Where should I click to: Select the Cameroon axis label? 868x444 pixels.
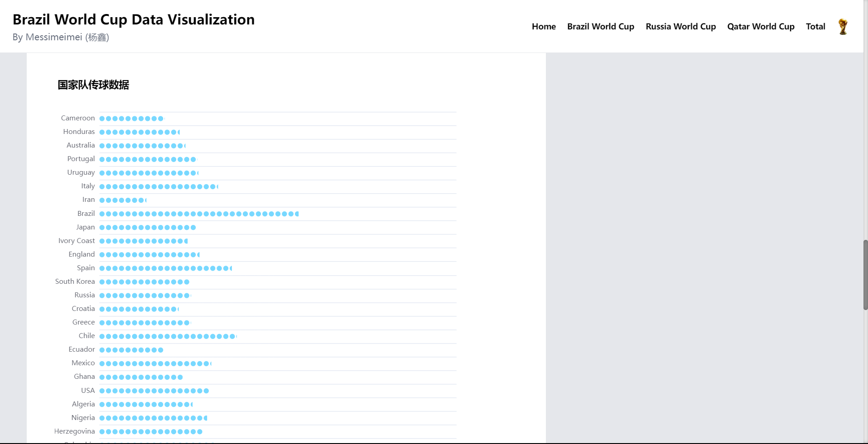point(78,118)
